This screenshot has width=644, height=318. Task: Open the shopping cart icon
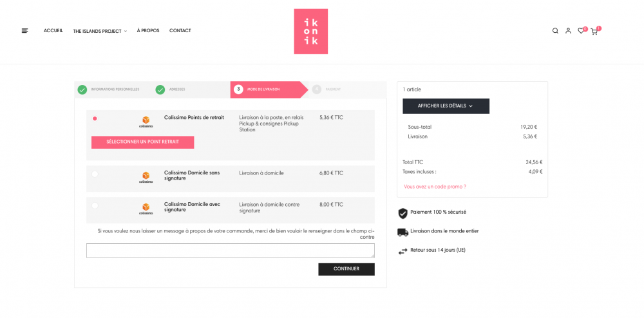(x=594, y=32)
